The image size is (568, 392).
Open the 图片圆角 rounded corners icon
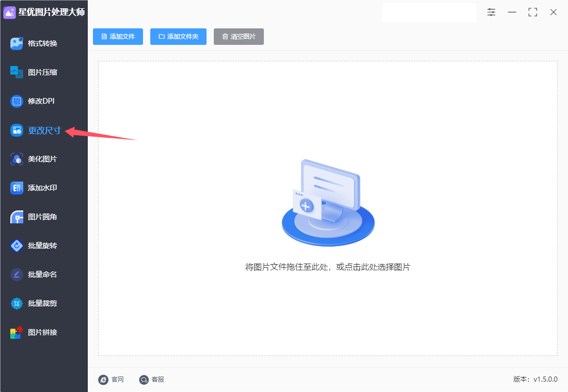pos(17,217)
